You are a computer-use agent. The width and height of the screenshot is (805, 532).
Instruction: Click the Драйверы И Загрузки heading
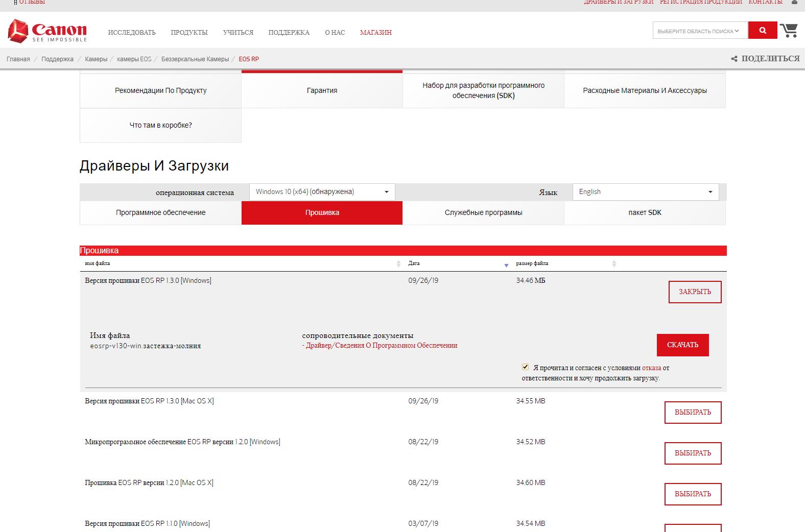154,166
